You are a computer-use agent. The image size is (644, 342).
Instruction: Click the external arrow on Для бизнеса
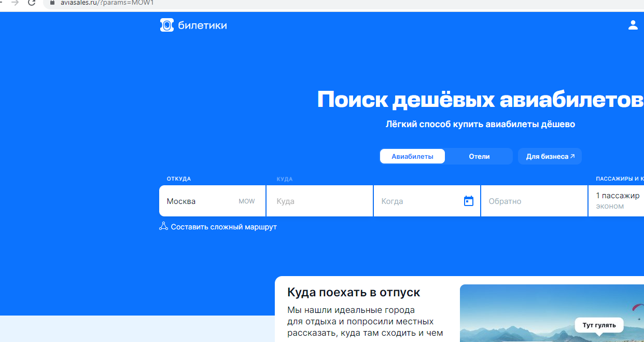tap(572, 156)
